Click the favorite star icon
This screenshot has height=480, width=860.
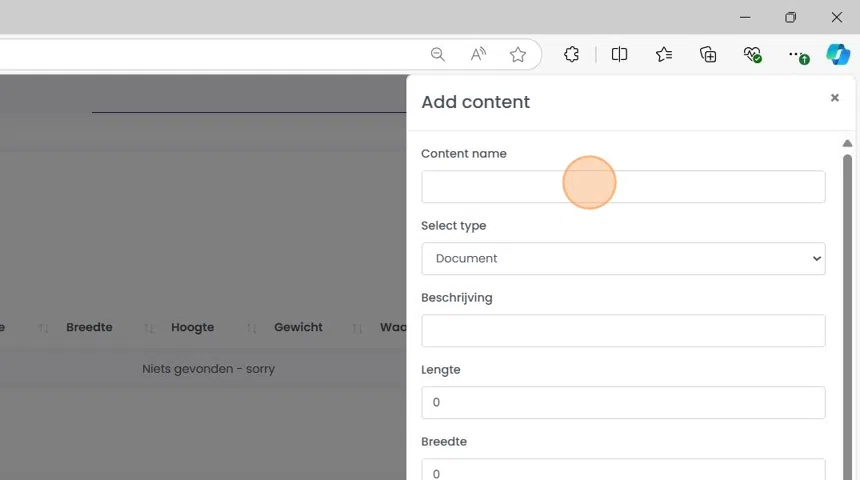tap(518, 55)
